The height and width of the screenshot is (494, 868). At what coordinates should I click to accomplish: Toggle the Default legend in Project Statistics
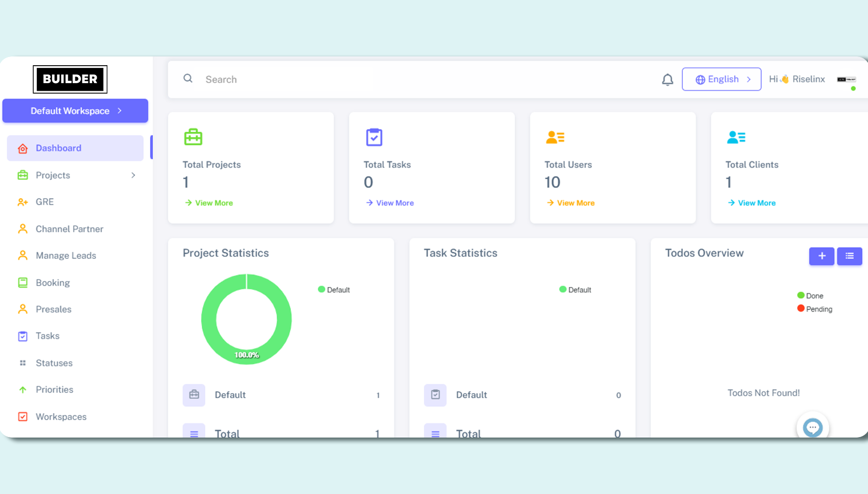(334, 290)
